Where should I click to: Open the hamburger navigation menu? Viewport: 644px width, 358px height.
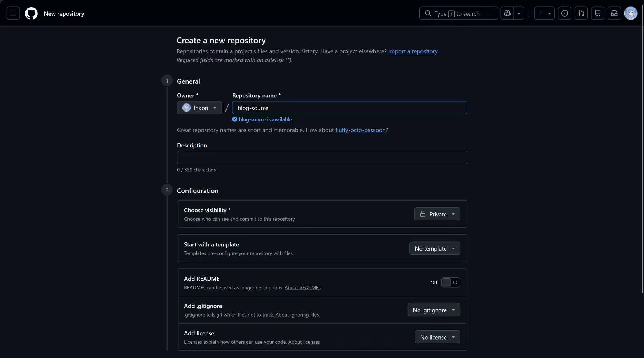coord(13,13)
